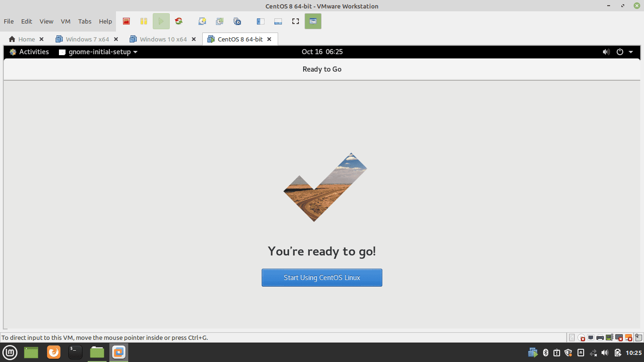The width and height of the screenshot is (644, 362).
Task: Suspend the VM with the yellow pause icon
Action: coord(144,21)
